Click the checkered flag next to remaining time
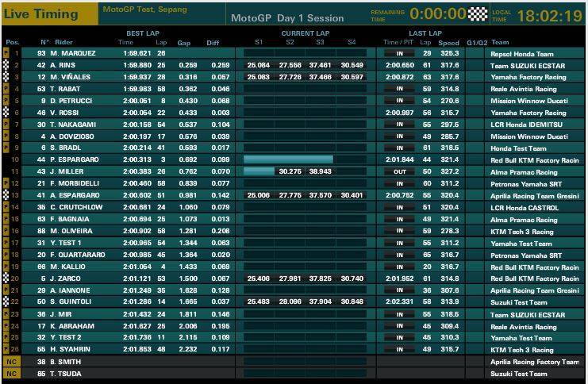This screenshot has width=588, height=384. pyautogui.click(x=478, y=13)
